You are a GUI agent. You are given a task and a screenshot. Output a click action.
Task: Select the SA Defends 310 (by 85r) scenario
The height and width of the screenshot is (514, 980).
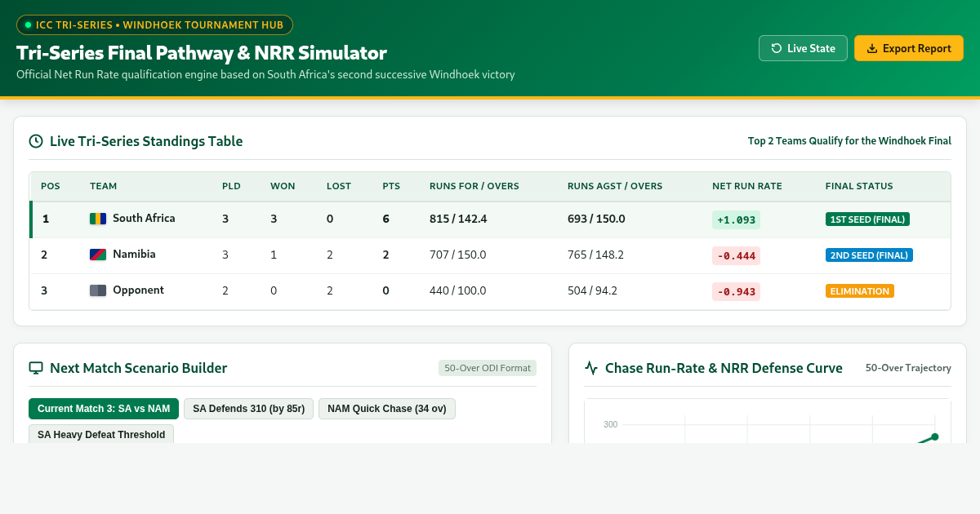248,409
